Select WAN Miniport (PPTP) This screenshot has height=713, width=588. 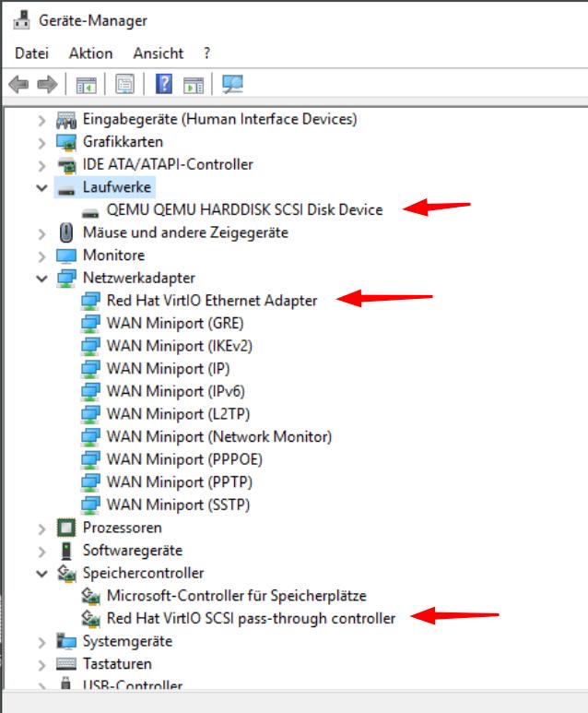coord(179,482)
